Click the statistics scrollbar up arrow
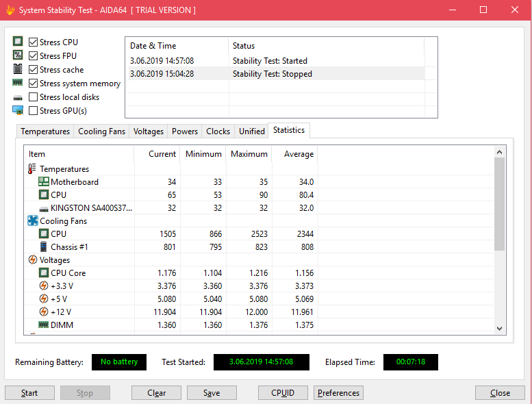Image resolution: width=532 pixels, height=404 pixels. [x=499, y=152]
